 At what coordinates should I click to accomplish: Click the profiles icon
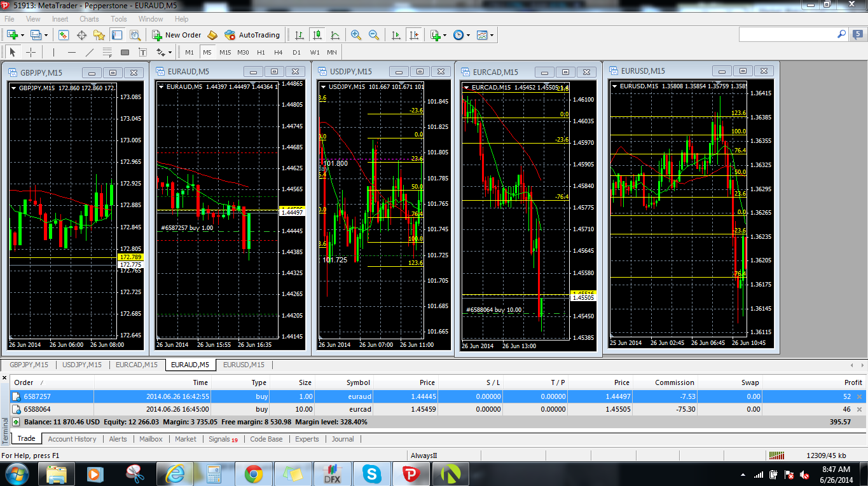35,35
